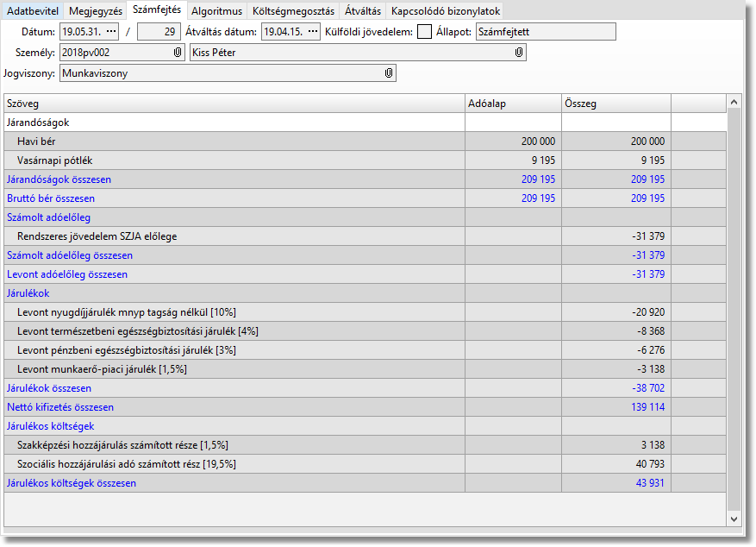
Task: Click the Adóalap column header
Action: point(513,104)
